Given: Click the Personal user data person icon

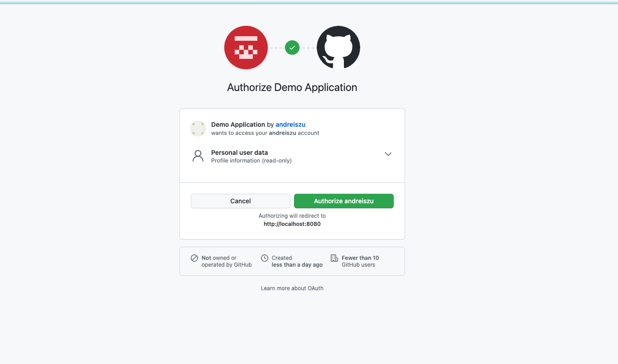Looking at the screenshot, I should pyautogui.click(x=198, y=156).
